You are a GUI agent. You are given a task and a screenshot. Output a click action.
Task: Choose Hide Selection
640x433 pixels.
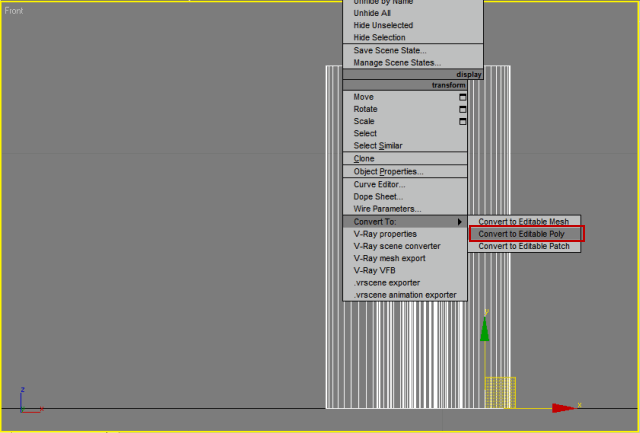(x=413, y=38)
